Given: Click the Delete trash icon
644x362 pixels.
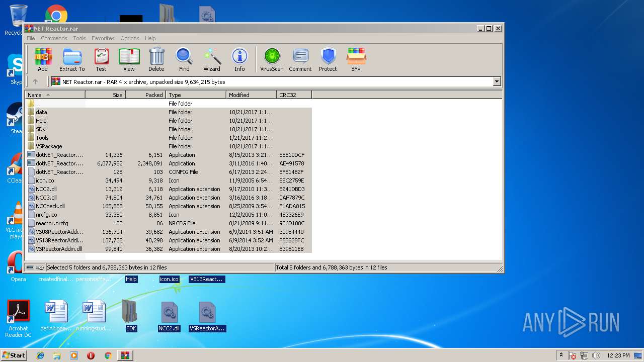Looking at the screenshot, I should point(156,60).
